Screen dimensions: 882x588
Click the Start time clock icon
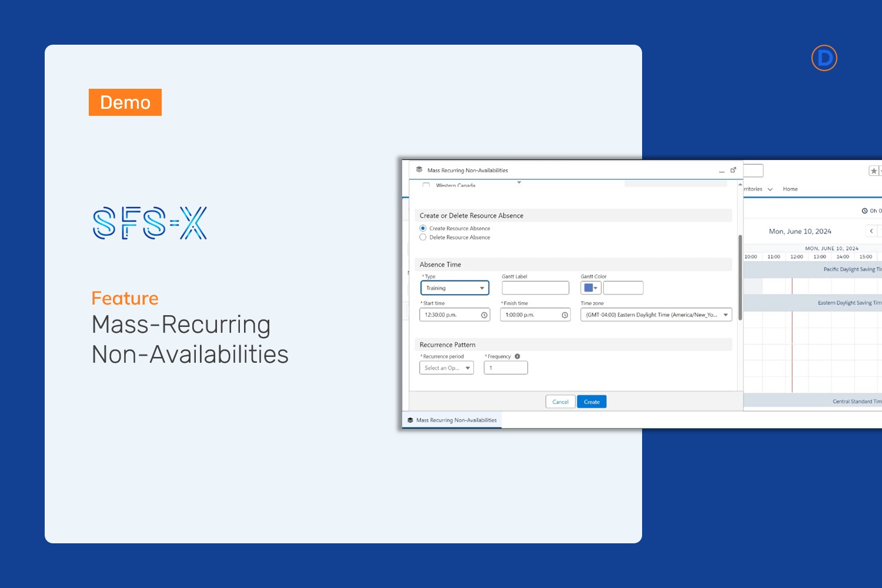point(485,315)
